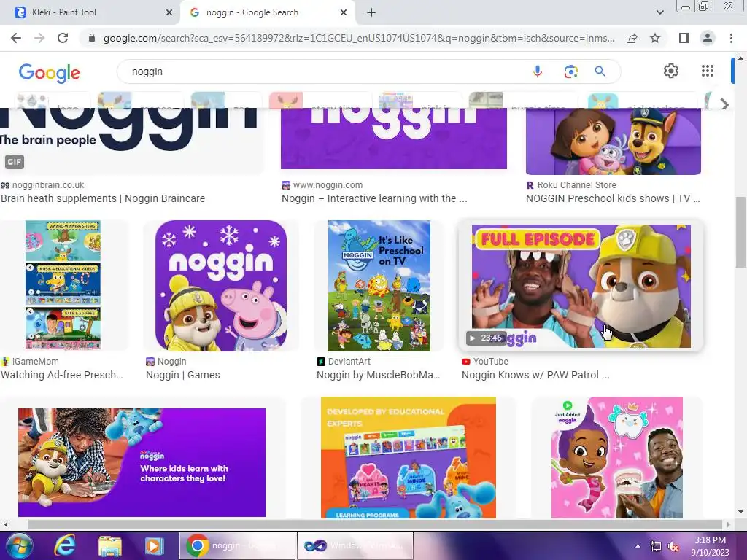The width and height of the screenshot is (747, 560).
Task: Switch to the Chrome noggin taskbar button
Action: [237, 545]
